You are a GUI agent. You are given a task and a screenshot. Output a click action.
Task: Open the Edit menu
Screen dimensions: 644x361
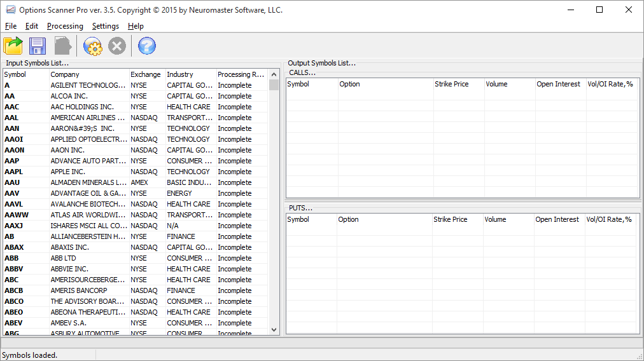[32, 26]
